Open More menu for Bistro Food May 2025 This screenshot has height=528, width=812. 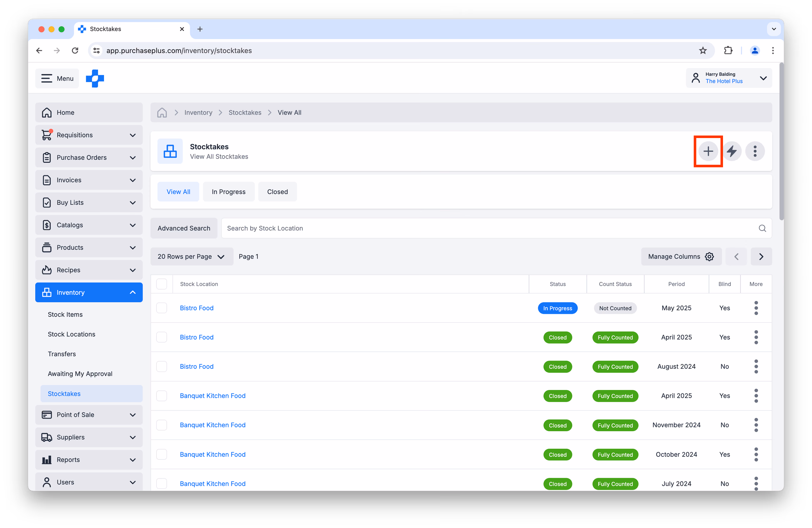[x=756, y=308]
